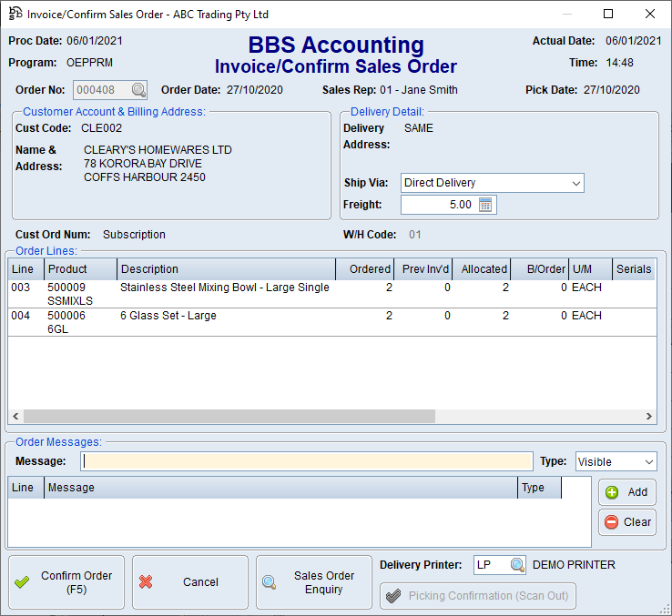The width and height of the screenshot is (672, 616).
Task: Click the application icon in title bar
Action: 14,14
